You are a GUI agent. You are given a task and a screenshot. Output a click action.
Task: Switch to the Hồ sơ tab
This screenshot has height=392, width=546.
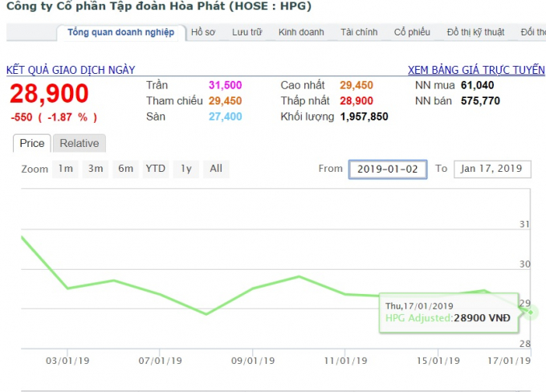click(x=203, y=32)
